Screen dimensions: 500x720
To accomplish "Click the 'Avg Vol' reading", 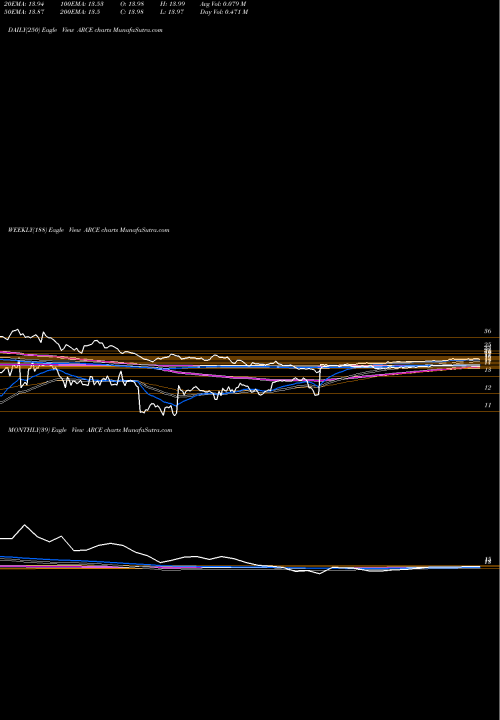I will click(x=223, y=4).
